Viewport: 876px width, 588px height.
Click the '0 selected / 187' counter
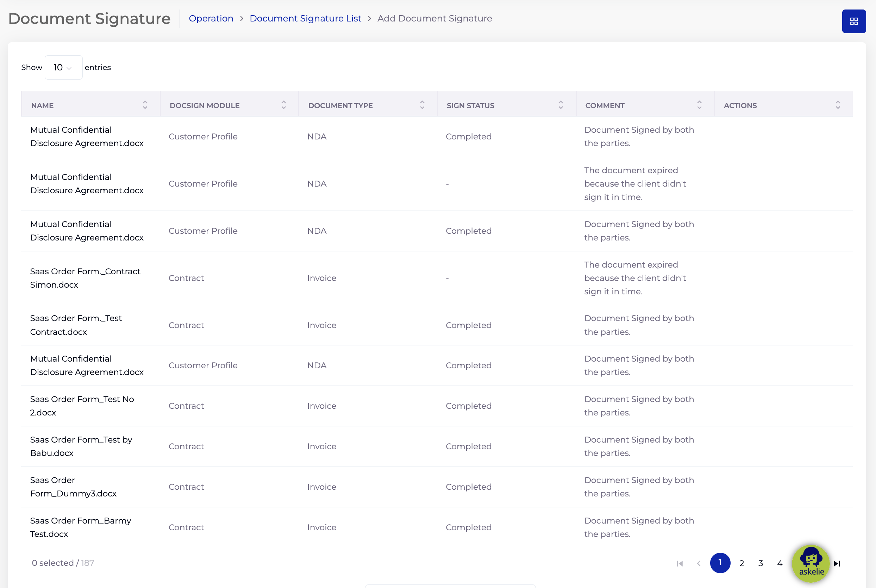point(63,563)
